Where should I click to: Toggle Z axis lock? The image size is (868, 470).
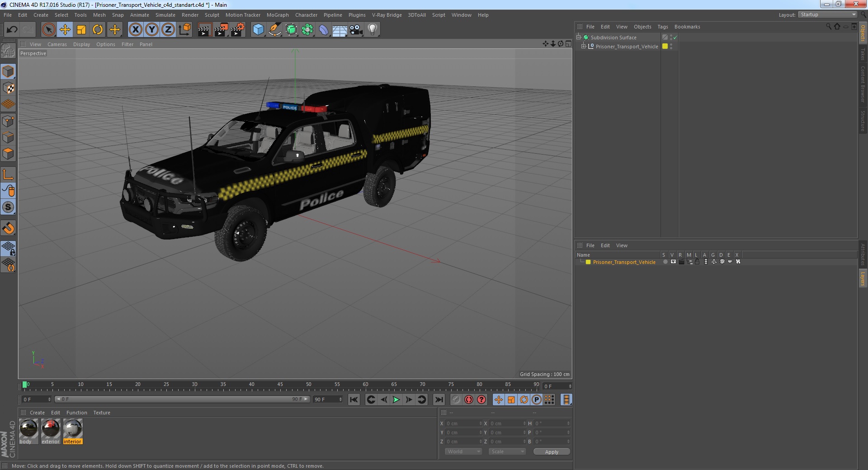(x=168, y=30)
